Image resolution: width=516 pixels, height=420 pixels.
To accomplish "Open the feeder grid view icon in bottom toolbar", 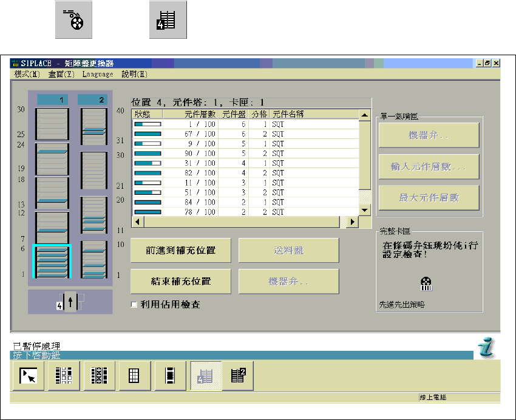I will [64, 376].
